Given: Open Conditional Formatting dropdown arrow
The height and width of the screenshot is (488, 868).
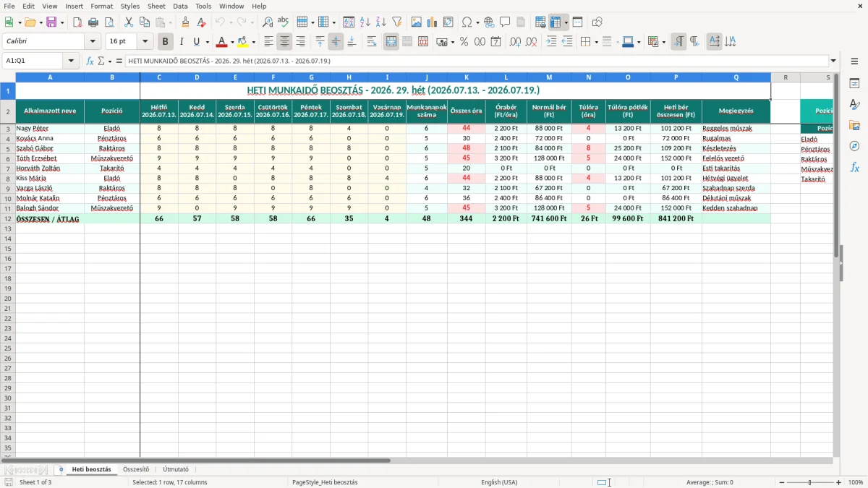Looking at the screenshot, I should (x=663, y=42).
